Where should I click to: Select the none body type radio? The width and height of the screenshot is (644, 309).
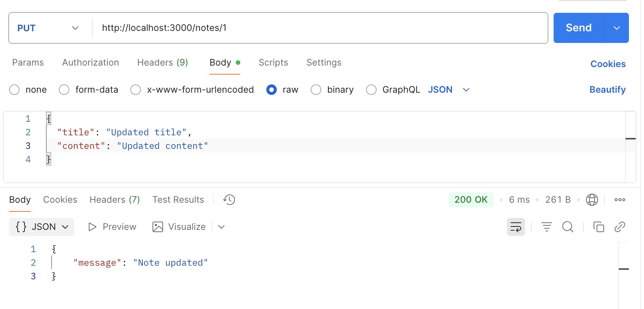click(x=14, y=90)
